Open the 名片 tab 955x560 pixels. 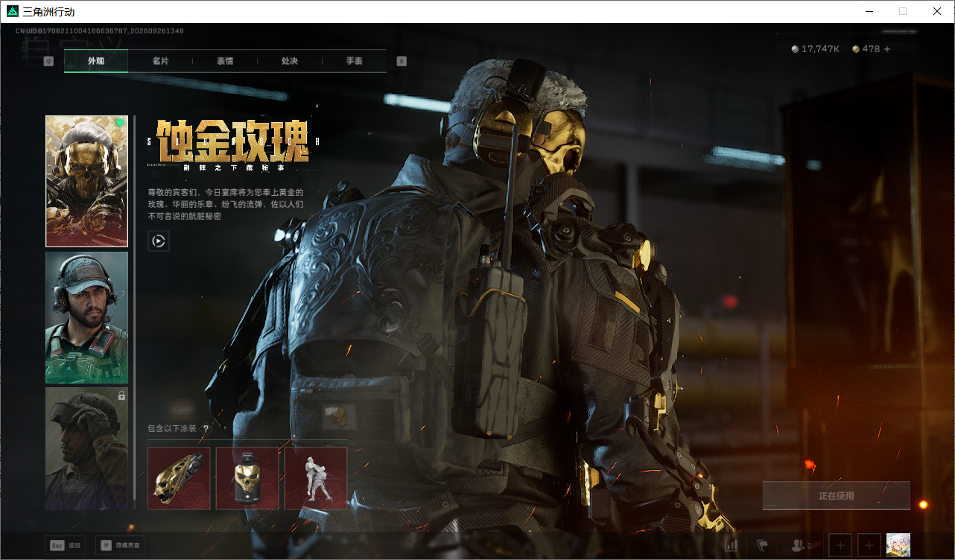(160, 61)
